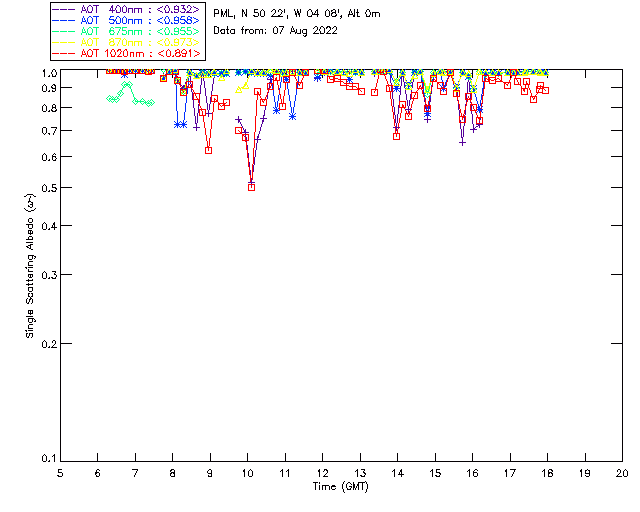Click the 0.6 y-axis tick label
The height and width of the screenshot is (512, 640).
tap(49, 157)
